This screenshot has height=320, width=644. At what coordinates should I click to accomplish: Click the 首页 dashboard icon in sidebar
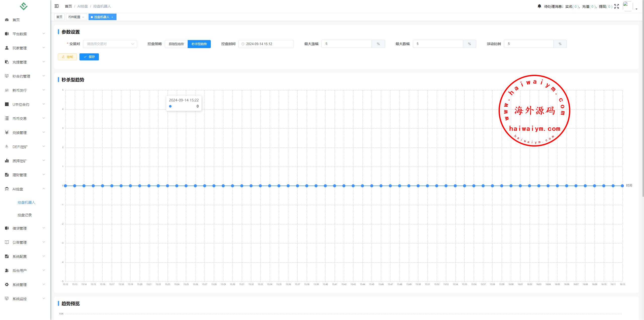click(x=7, y=20)
